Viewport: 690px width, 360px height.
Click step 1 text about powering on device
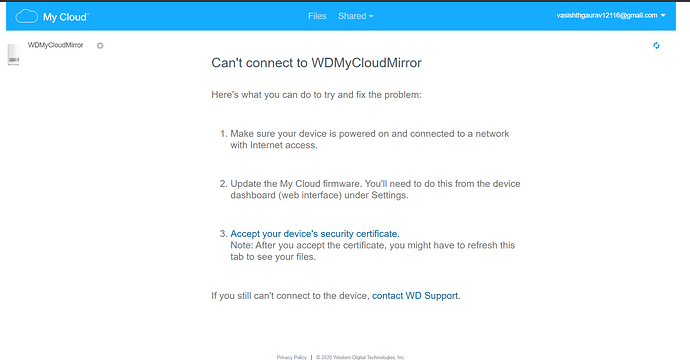[370, 140]
